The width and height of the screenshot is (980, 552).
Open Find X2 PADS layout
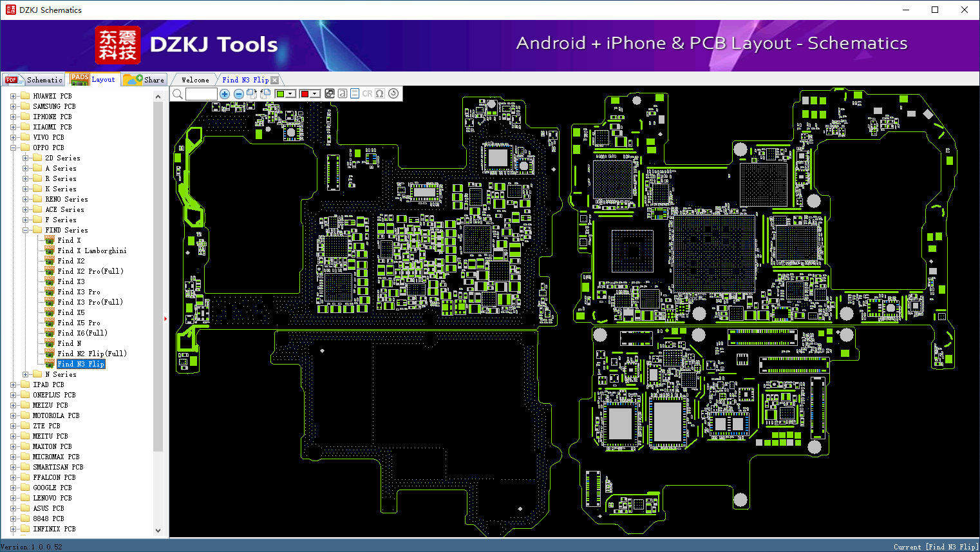tap(71, 261)
